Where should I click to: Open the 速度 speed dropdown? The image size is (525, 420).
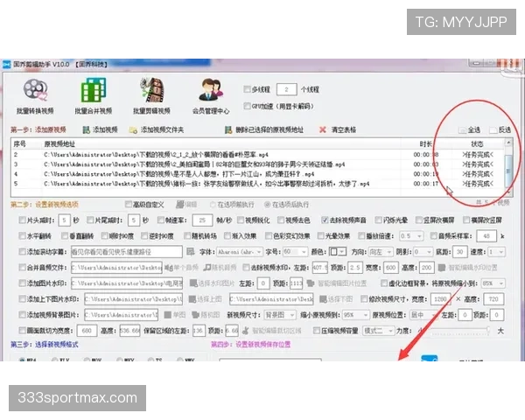[496, 251]
